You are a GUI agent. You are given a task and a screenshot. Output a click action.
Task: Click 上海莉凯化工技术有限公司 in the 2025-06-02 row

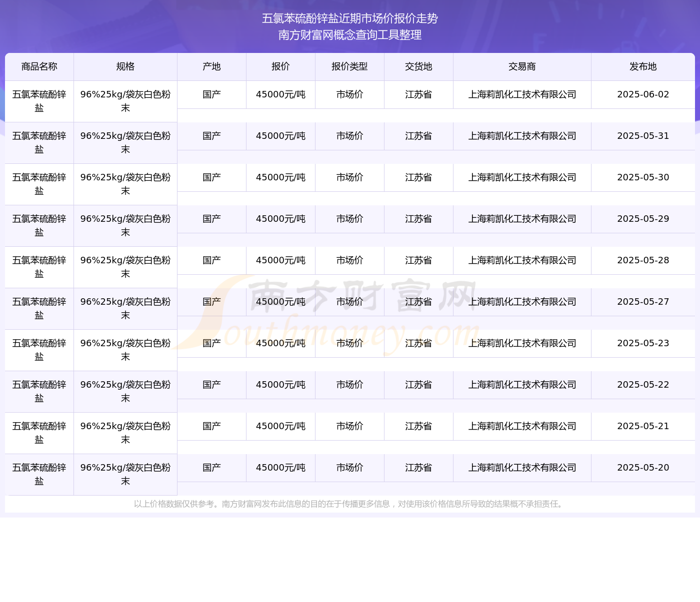(522, 94)
